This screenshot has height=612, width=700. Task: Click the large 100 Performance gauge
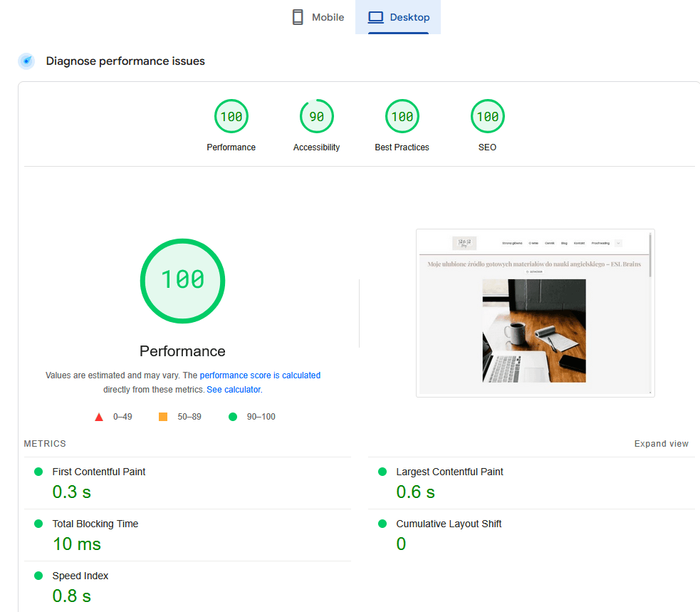point(182,281)
